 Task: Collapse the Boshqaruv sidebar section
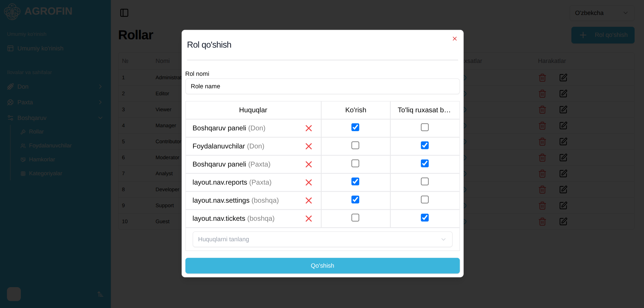point(55,118)
